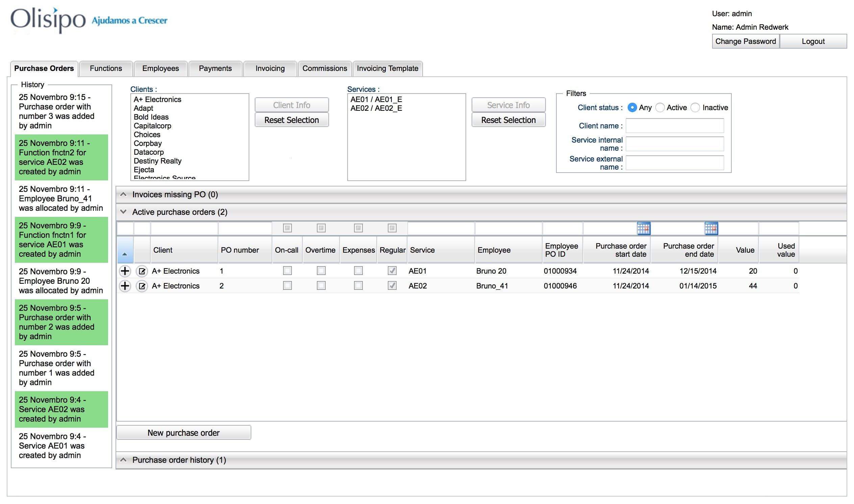Toggle the On-call filter checkbox
Viewport: 854px width, 504px height.
click(287, 228)
